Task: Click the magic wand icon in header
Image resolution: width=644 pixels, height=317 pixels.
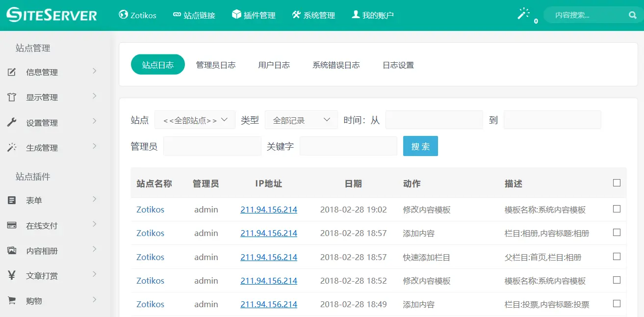Action: click(x=524, y=14)
